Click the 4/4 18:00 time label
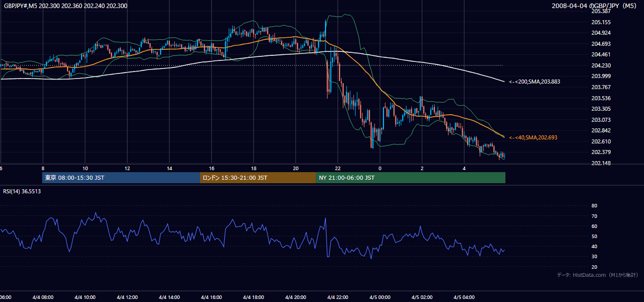 [253, 297]
